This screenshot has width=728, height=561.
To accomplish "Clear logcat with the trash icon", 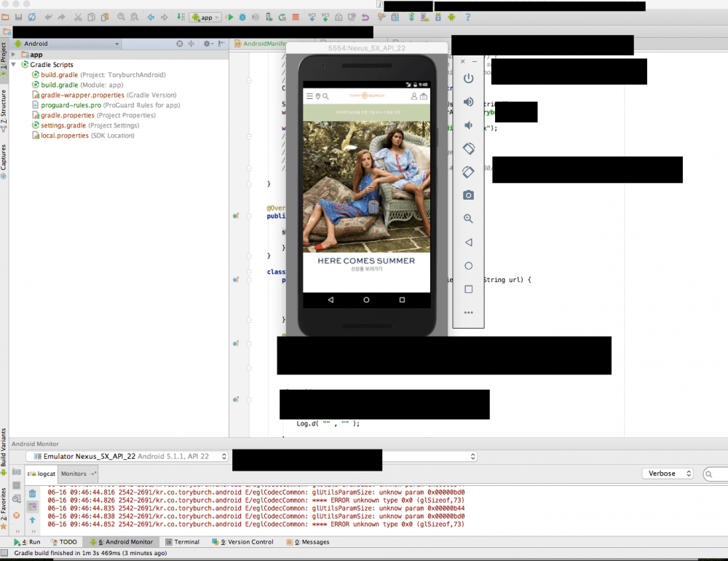I will tap(33, 493).
